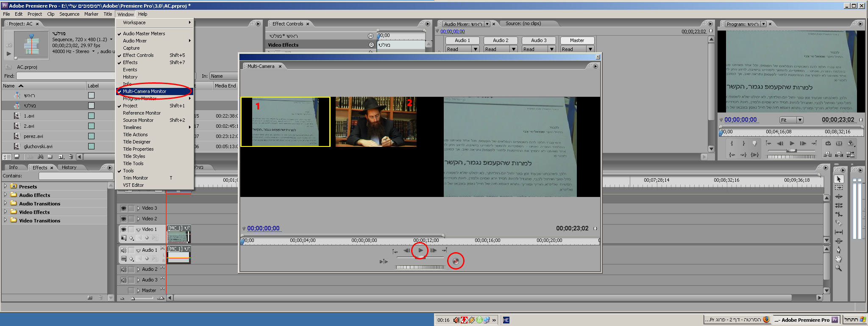Select the Razor tool
868x326 pixels.
[x=838, y=223]
